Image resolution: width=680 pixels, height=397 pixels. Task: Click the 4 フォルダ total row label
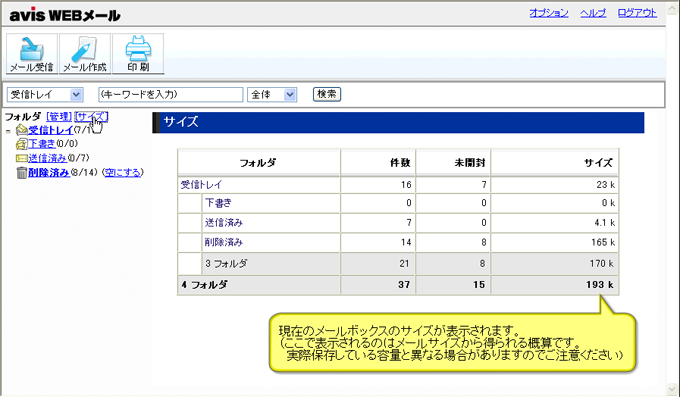coord(204,285)
